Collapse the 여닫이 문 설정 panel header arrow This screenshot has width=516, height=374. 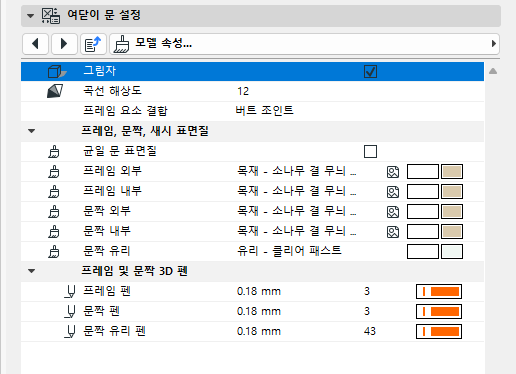tap(31, 16)
